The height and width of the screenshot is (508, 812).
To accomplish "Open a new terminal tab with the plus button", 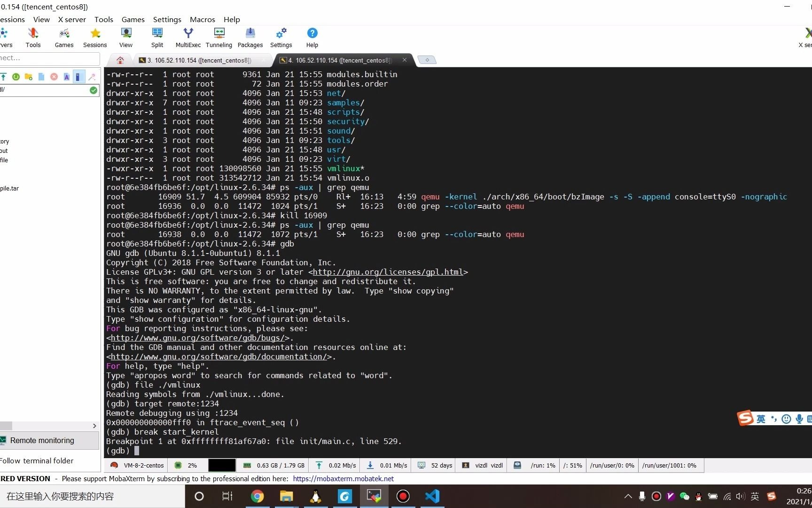I will click(427, 60).
